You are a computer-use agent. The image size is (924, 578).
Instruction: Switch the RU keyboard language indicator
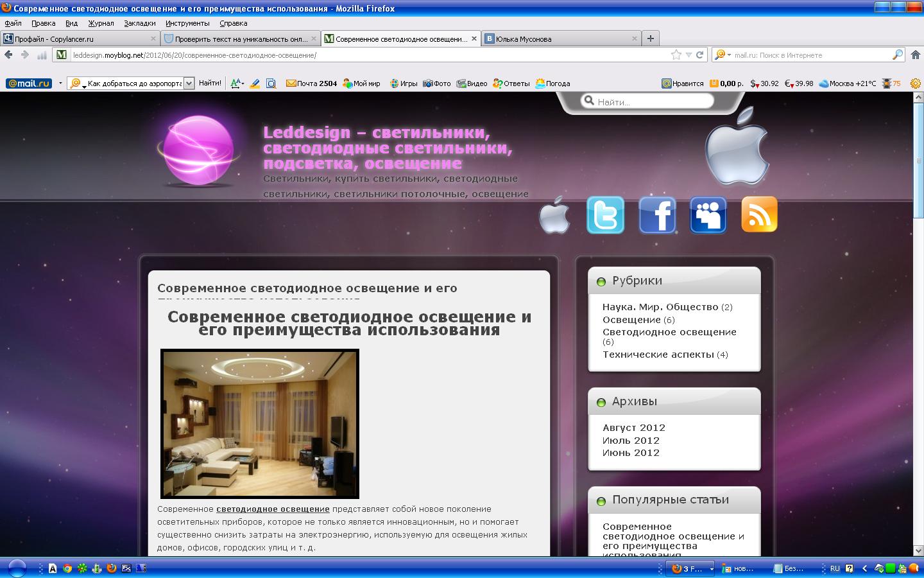click(835, 569)
